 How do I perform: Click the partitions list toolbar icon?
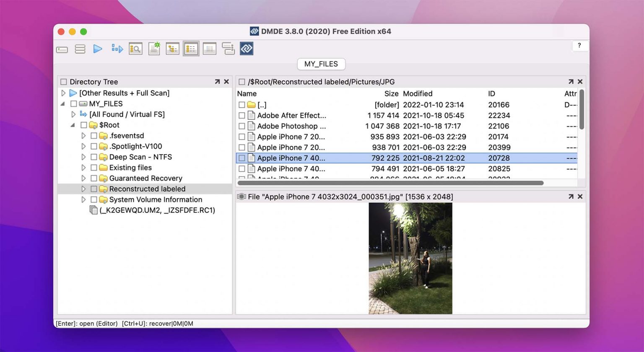pyautogui.click(x=80, y=49)
